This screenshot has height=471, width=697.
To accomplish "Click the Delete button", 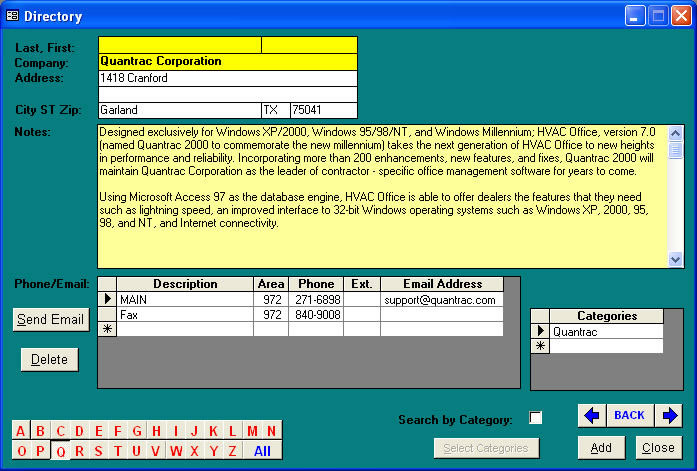I will 49,360.
